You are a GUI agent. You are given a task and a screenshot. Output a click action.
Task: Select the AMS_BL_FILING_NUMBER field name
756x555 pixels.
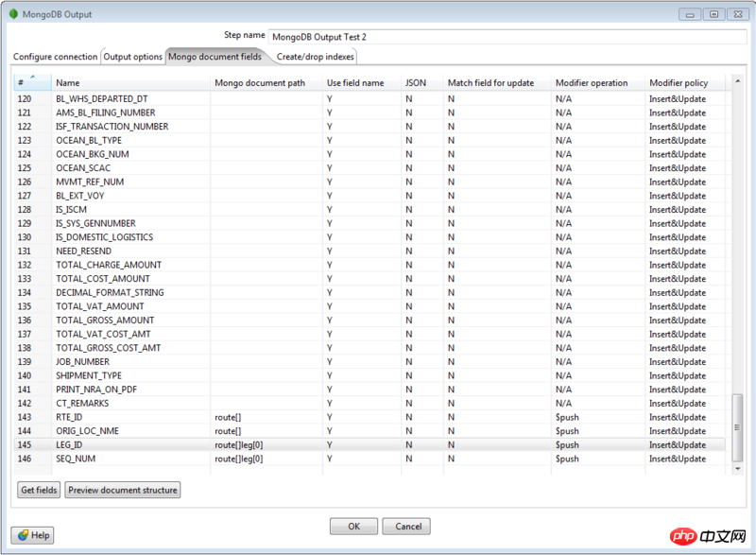(106, 113)
